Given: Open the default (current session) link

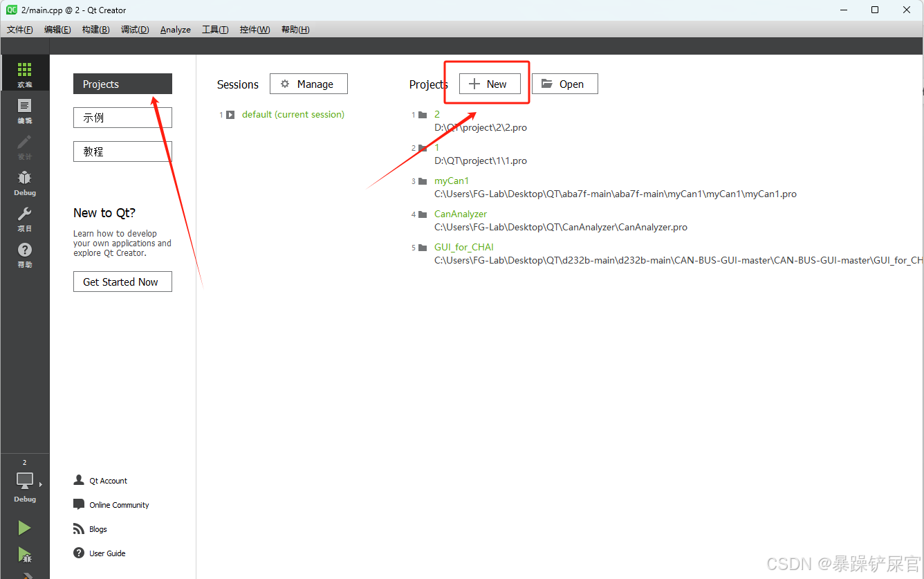Looking at the screenshot, I should tap(293, 114).
